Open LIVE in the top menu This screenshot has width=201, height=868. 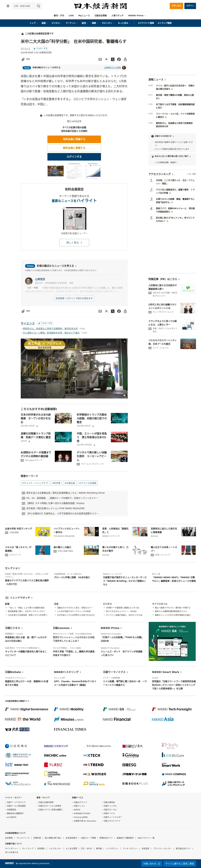(x=71, y=15)
